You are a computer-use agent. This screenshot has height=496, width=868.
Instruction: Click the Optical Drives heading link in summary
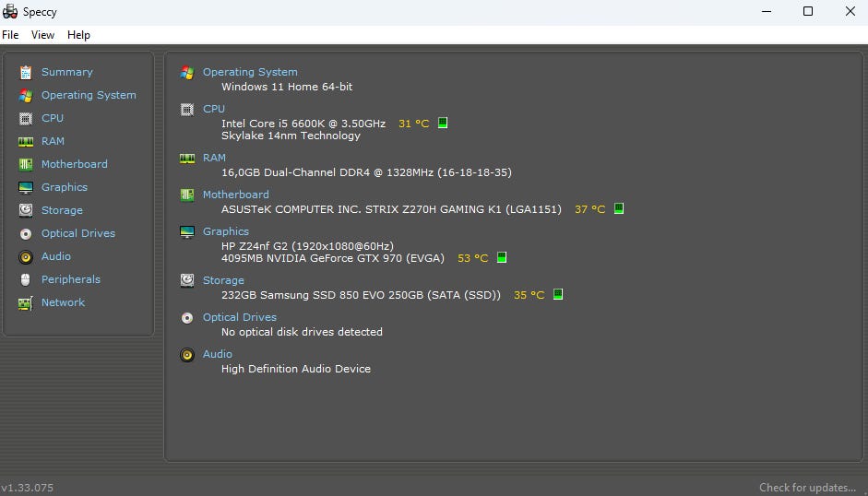240,317
